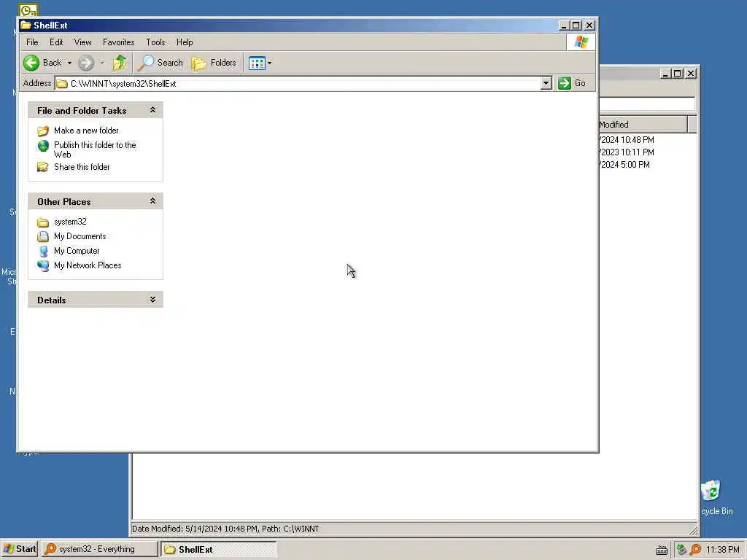The height and width of the screenshot is (560, 747).
Task: Select the 5:00 PM row in Everything window
Action: click(647, 164)
